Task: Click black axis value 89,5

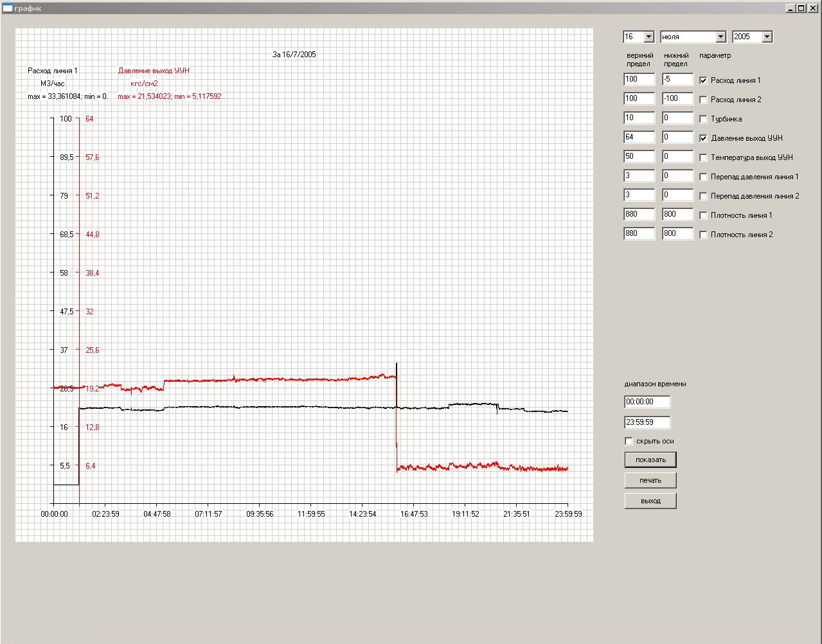Action: [x=67, y=157]
